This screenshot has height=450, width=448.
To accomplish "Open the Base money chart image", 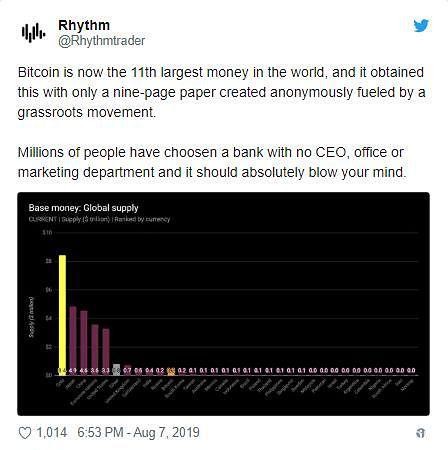I will (223, 304).
